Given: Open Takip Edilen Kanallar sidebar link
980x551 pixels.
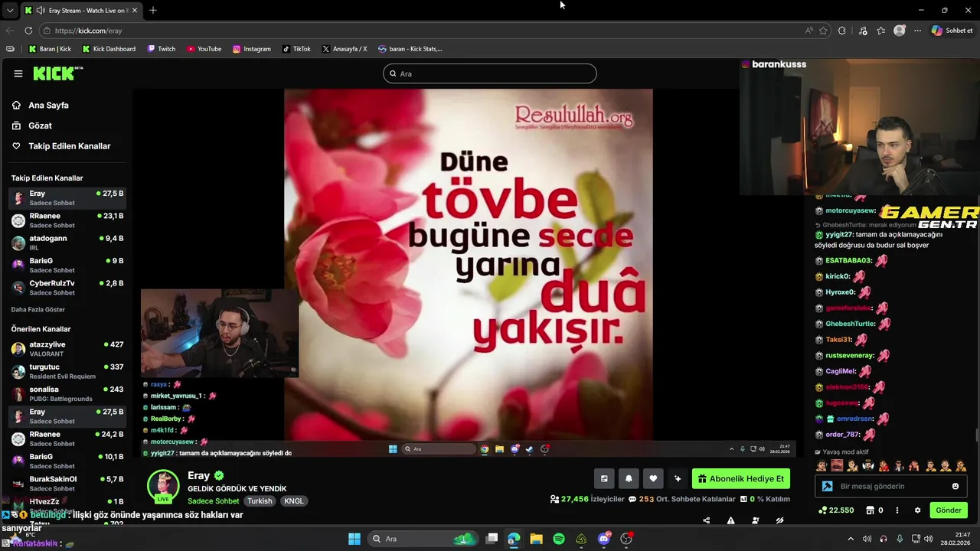Looking at the screenshot, I should 70,146.
